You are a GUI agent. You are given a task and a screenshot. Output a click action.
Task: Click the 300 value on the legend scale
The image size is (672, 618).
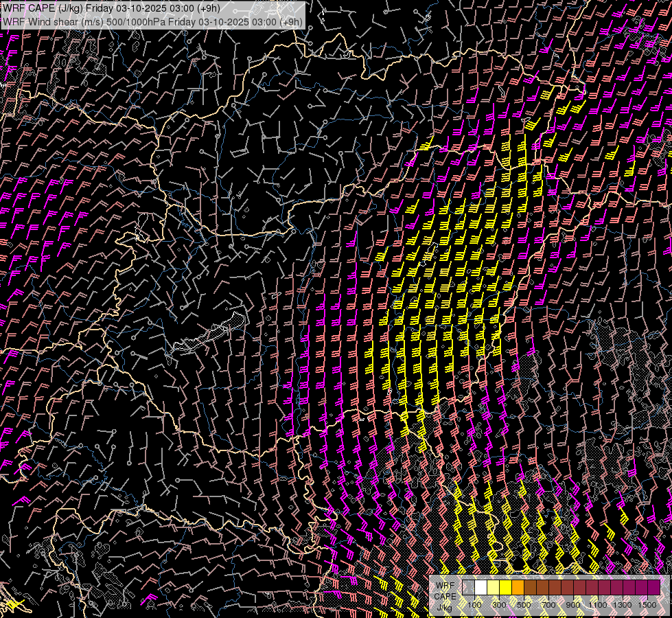[x=499, y=605]
